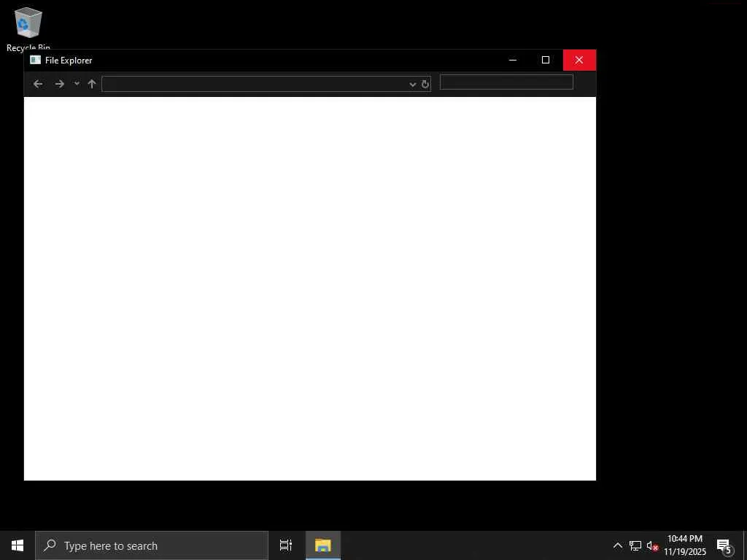Screen dimensions: 747x560
Task: Show hidden system tray icons
Action: pyautogui.click(x=617, y=545)
